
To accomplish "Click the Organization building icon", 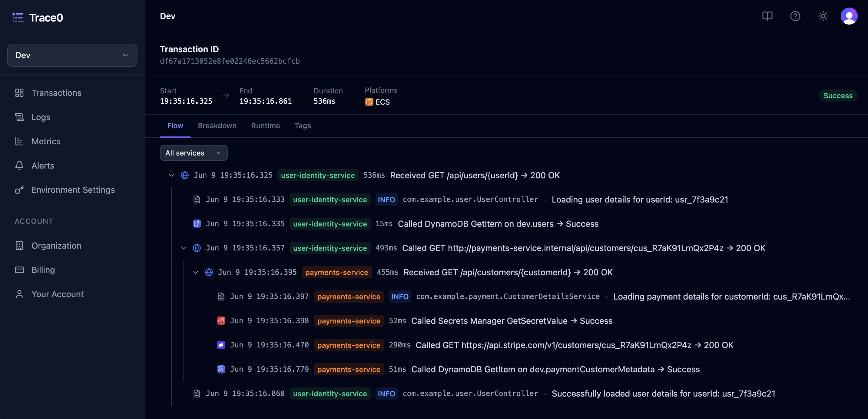I will (19, 246).
